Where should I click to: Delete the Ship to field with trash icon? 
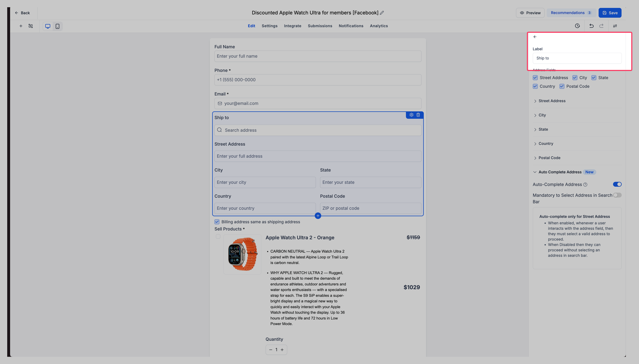pos(418,115)
